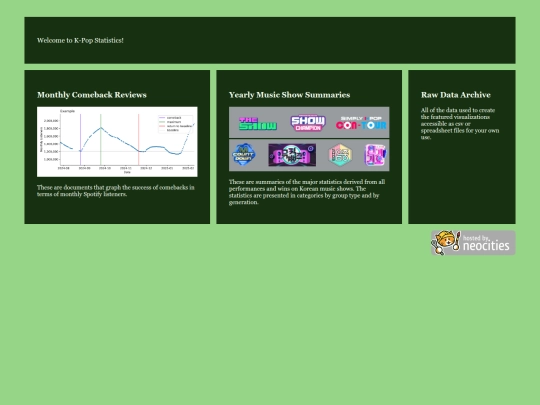Click the Music Bank logo
This screenshot has height=405, width=540.
[292, 155]
